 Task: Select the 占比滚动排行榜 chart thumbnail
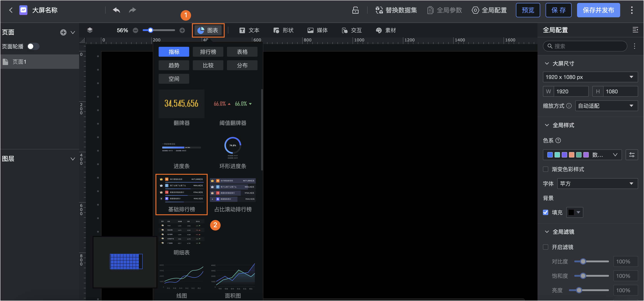pos(233,190)
